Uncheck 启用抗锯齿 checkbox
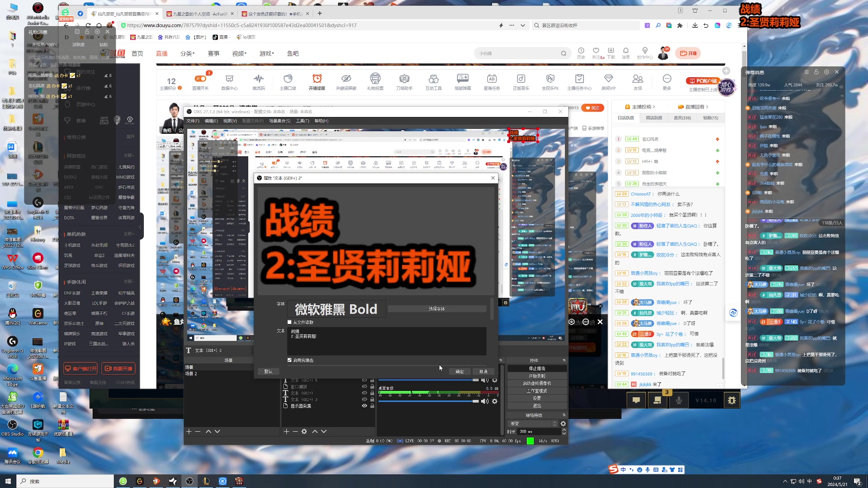Image resolution: width=868 pixels, height=488 pixels. tap(289, 360)
